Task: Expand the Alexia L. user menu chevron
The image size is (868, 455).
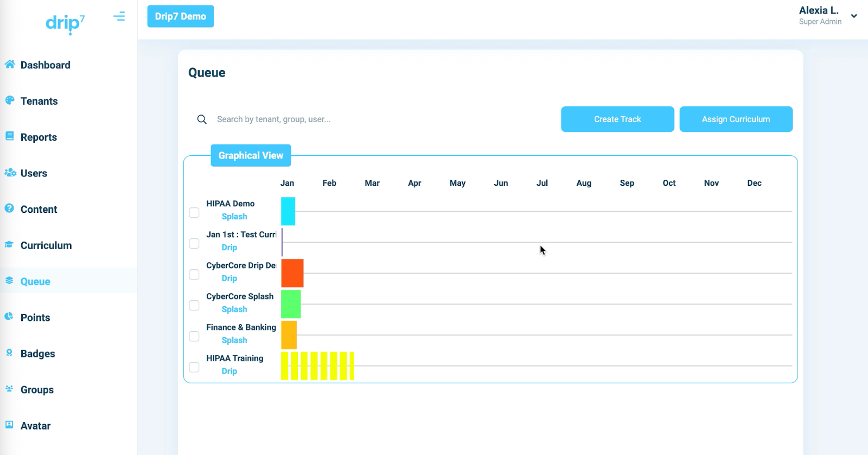Action: (x=854, y=16)
